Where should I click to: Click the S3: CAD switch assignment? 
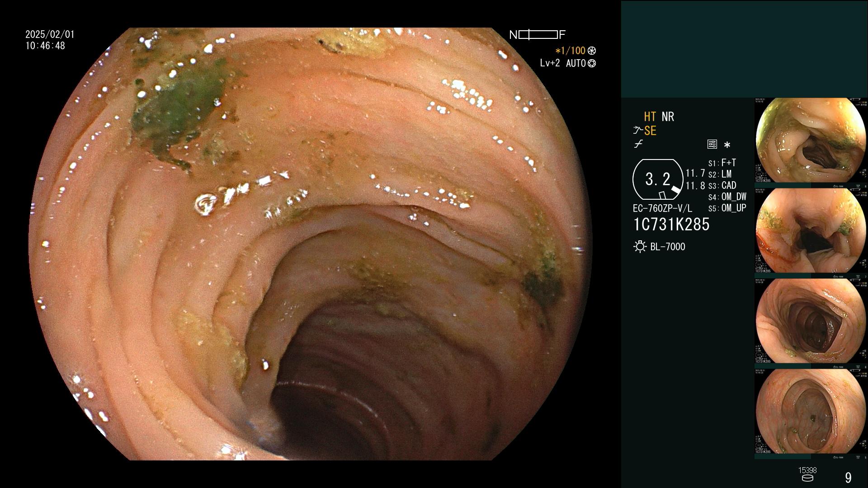click(x=722, y=185)
